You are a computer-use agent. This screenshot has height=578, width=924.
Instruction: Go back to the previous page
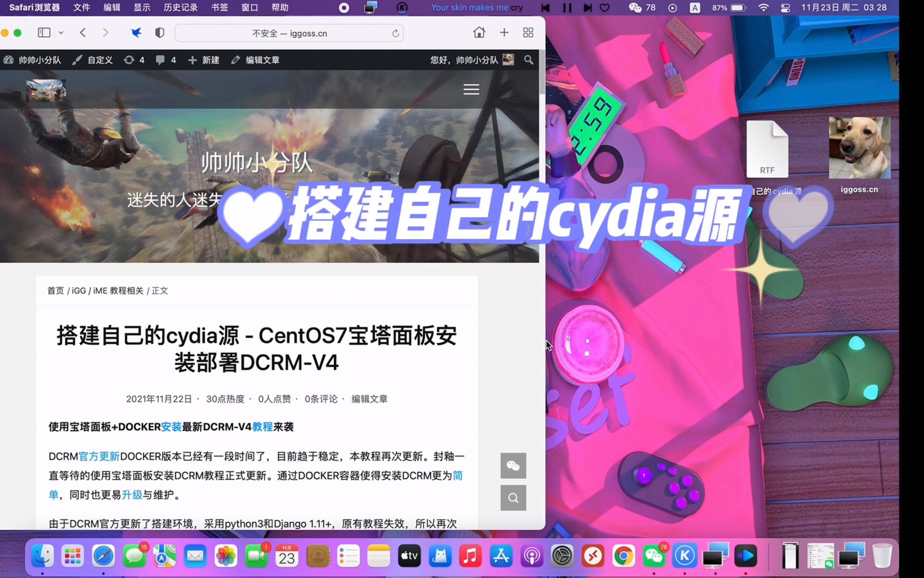[83, 33]
